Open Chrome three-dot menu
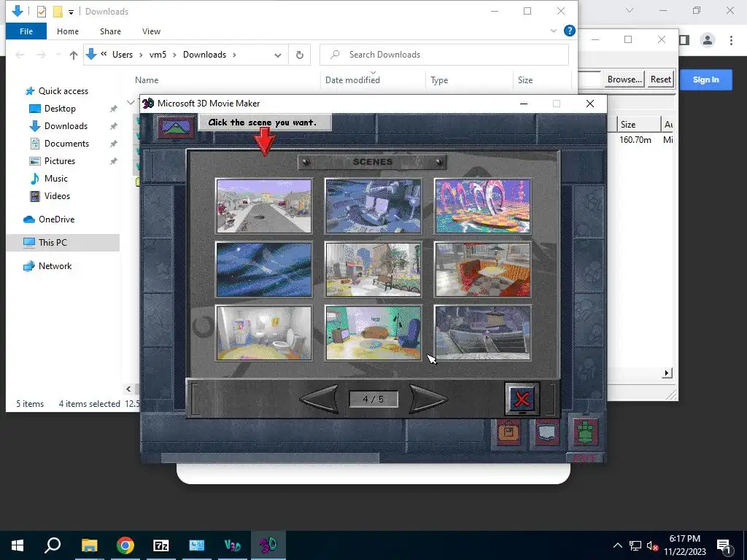This screenshot has width=747, height=560. pyautogui.click(x=731, y=40)
